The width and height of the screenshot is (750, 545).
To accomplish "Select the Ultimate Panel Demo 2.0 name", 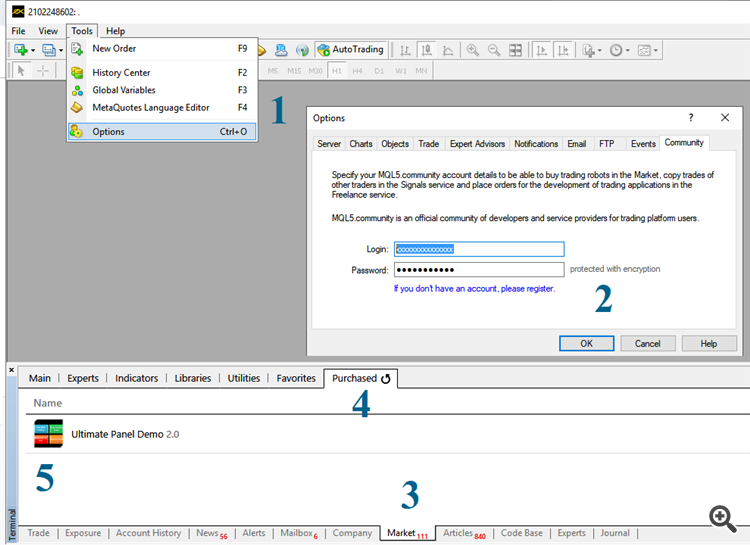I will coord(125,434).
